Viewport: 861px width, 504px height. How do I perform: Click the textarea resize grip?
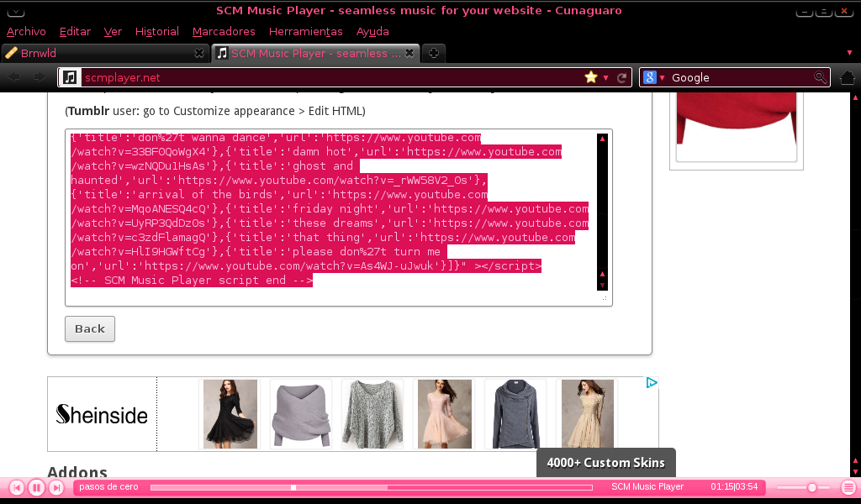(605, 298)
